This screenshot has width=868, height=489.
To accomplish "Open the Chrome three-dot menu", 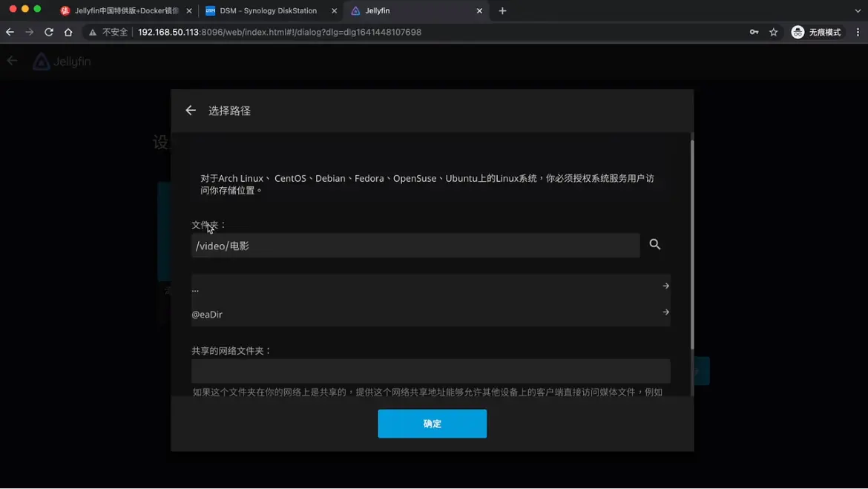I will [x=858, y=32].
